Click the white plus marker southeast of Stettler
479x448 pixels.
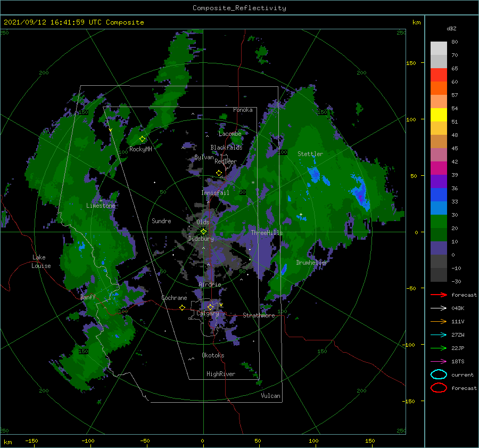(301, 214)
